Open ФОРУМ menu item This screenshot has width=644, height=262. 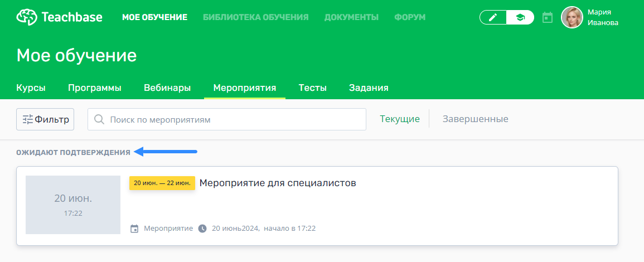pos(410,17)
